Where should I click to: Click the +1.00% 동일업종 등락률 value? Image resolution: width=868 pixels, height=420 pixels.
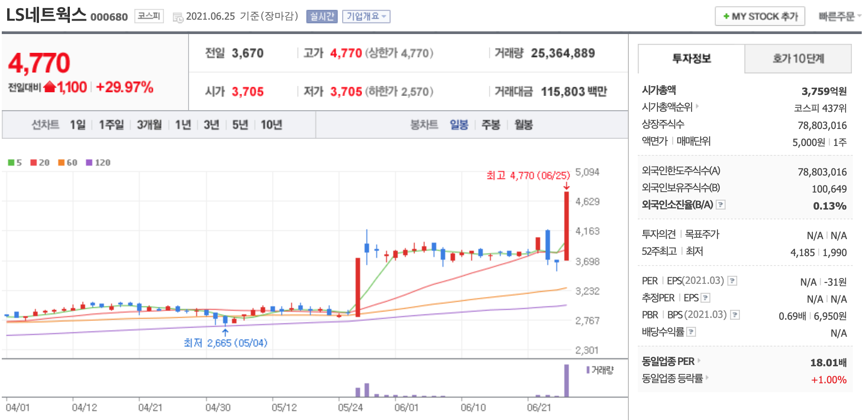829,380
